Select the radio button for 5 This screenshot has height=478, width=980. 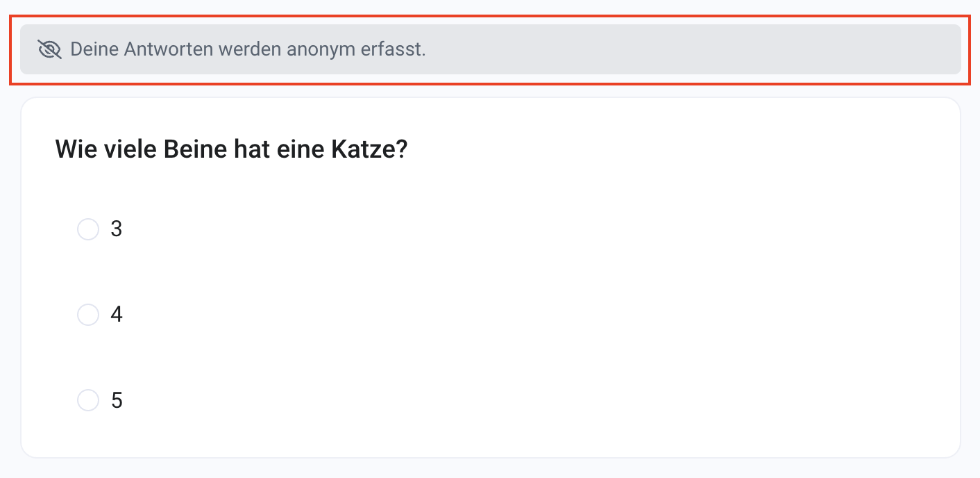click(x=88, y=400)
